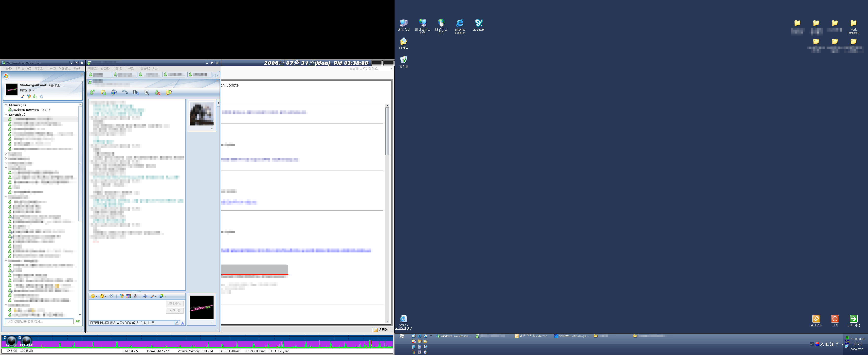The height and width of the screenshot is (355, 868).
Task: Click the add contact icon beside search field
Action: pos(78,321)
